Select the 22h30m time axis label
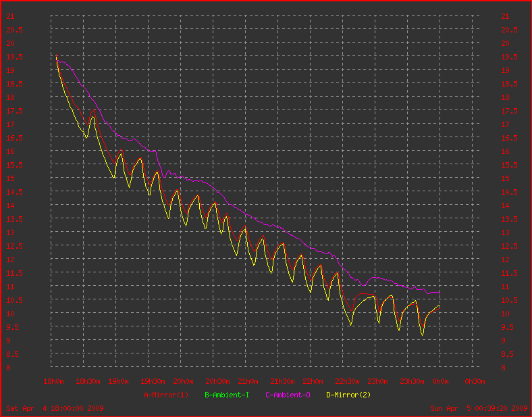This screenshot has width=532, height=417. point(347,381)
